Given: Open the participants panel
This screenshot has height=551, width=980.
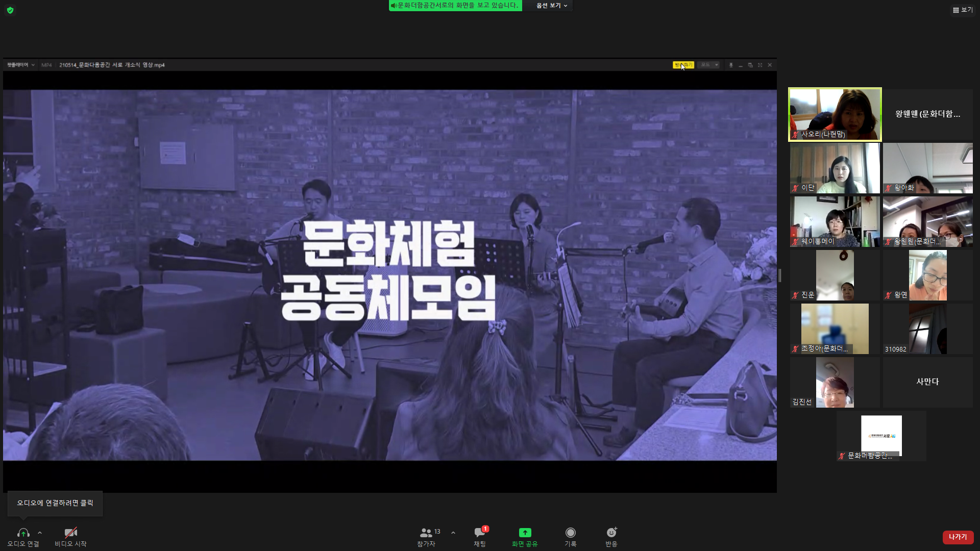Looking at the screenshot, I should pyautogui.click(x=426, y=533).
